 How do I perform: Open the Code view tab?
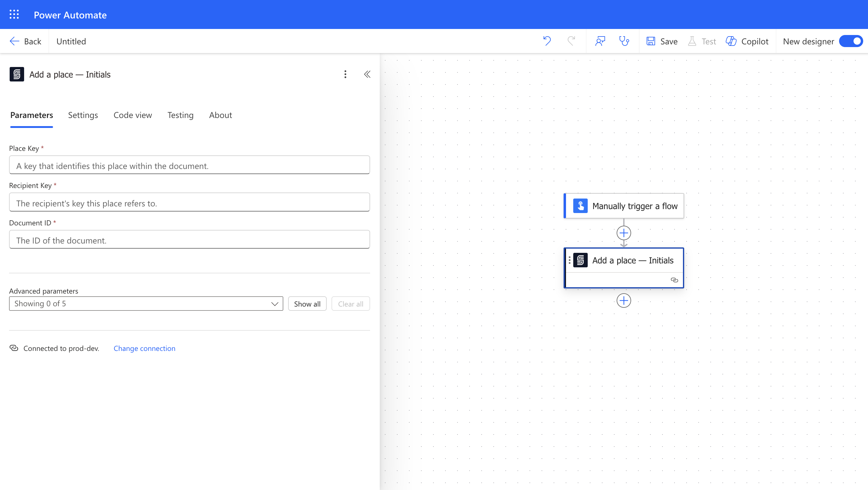click(x=132, y=115)
